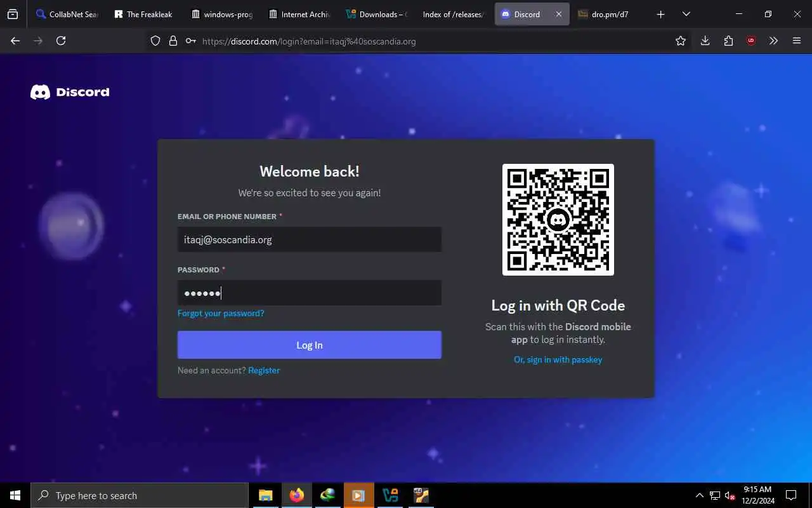Switch to the Index of /releases/ tab
This screenshot has height=508, width=812.
[454, 14]
